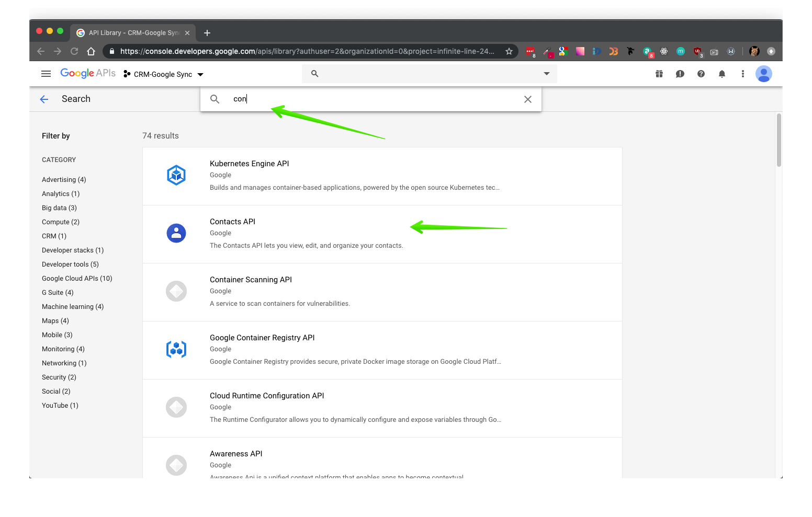Open the help question mark icon

(x=701, y=74)
